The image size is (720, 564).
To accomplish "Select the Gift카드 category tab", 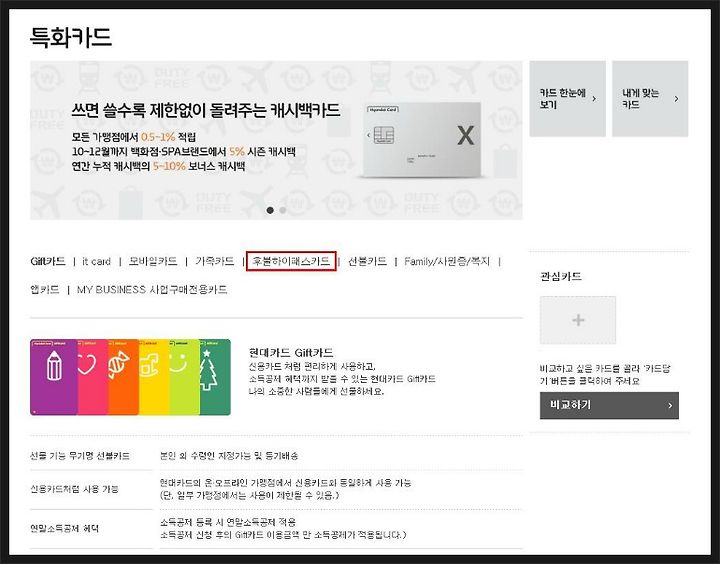I will 48,261.
